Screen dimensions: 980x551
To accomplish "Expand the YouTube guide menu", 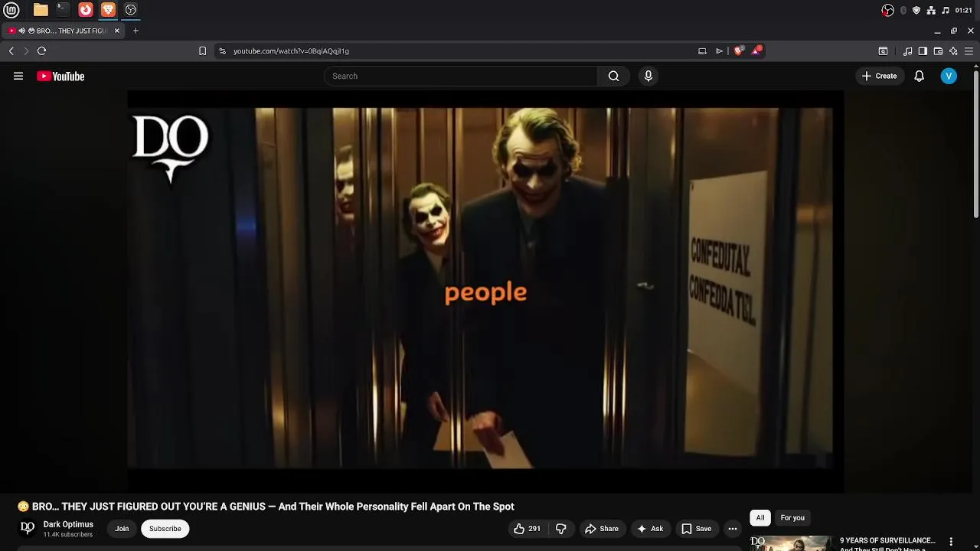I will [x=18, y=76].
